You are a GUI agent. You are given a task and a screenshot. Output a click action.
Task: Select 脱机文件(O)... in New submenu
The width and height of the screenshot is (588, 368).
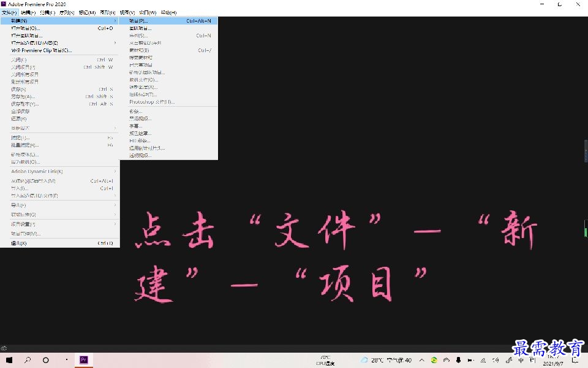point(168,80)
